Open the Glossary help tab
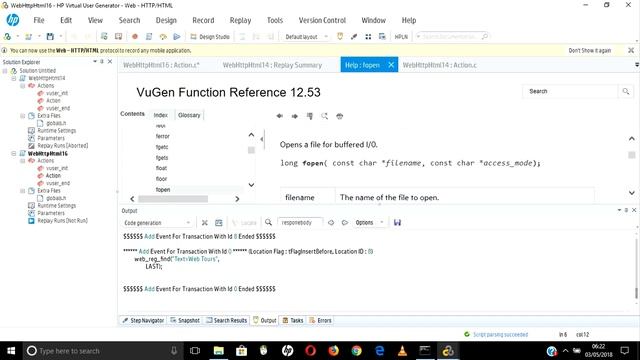Screen dimensions: 640x360 189,115
